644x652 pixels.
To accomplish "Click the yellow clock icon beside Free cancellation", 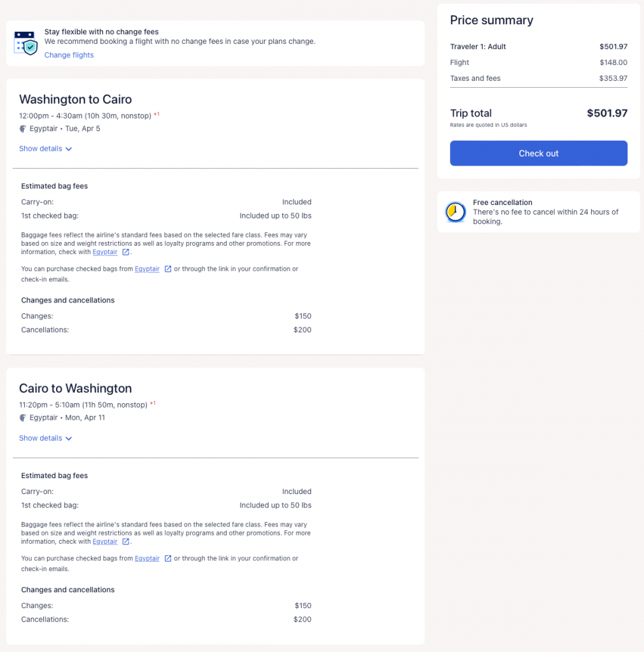I will click(x=456, y=212).
